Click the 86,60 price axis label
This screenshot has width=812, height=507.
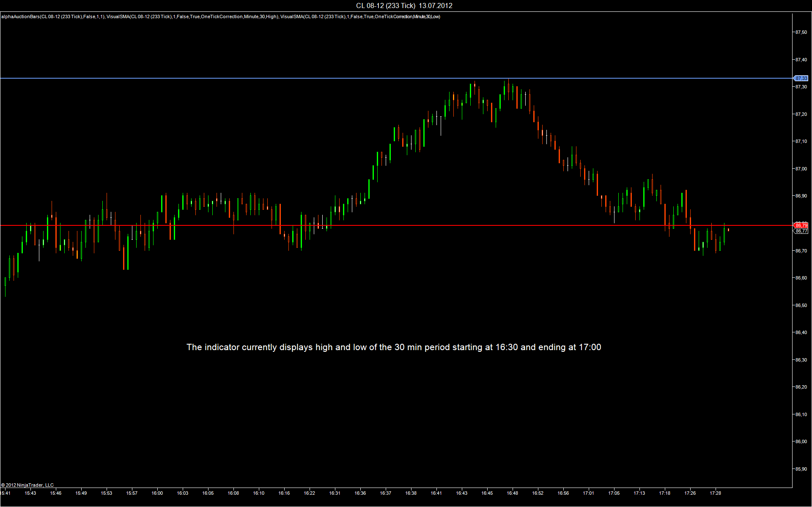click(801, 278)
